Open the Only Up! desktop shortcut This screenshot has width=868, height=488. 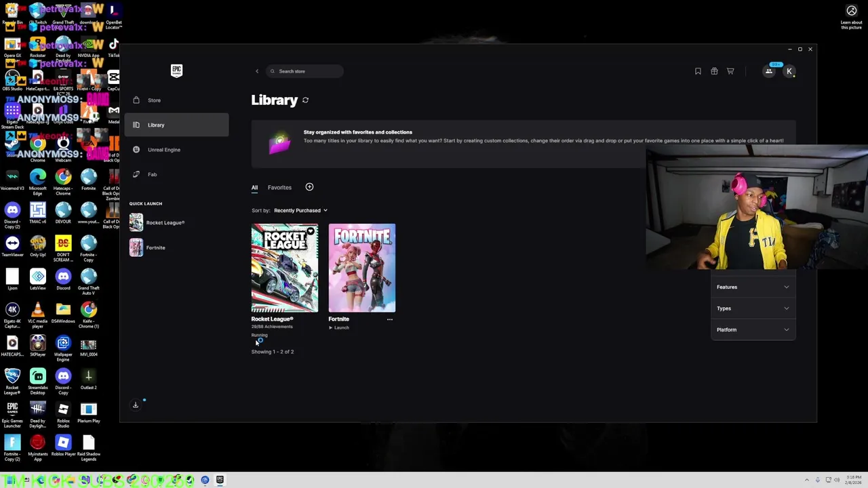(37, 246)
